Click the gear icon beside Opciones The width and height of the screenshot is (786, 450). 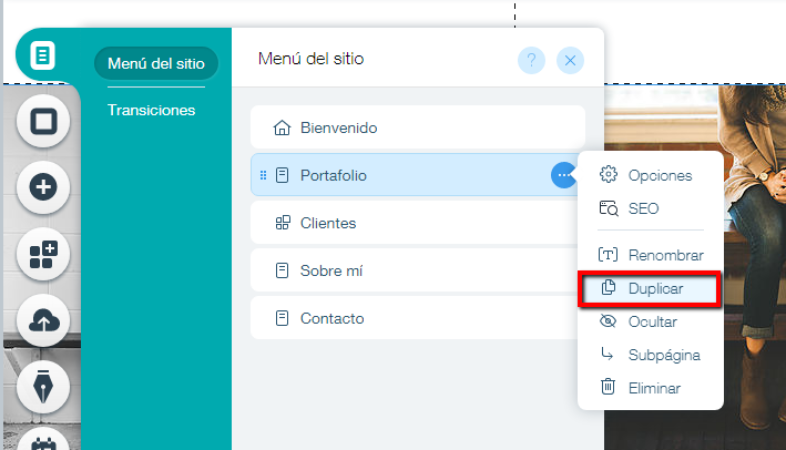[x=608, y=174]
